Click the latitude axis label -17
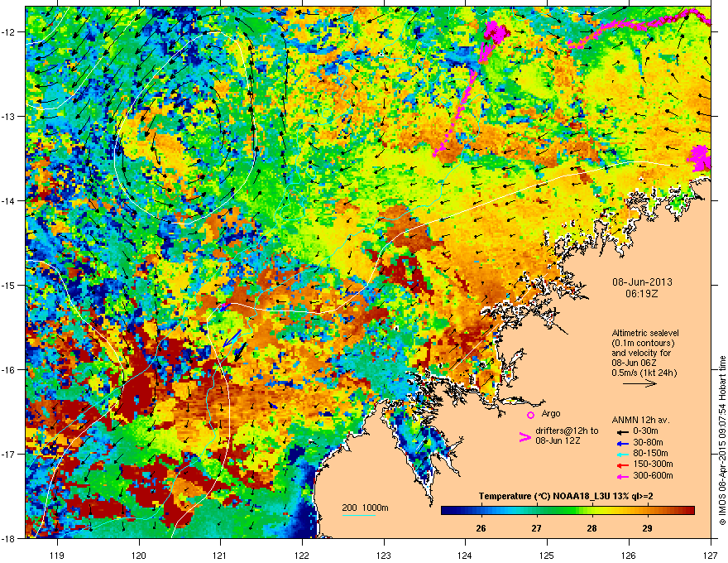The height and width of the screenshot is (563, 728). click(8, 455)
